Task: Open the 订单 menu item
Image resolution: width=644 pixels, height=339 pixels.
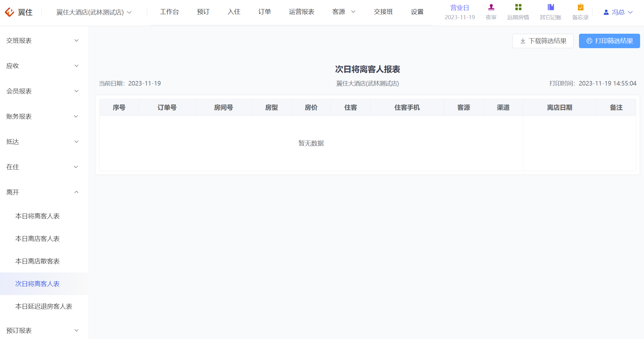Action: (265, 12)
